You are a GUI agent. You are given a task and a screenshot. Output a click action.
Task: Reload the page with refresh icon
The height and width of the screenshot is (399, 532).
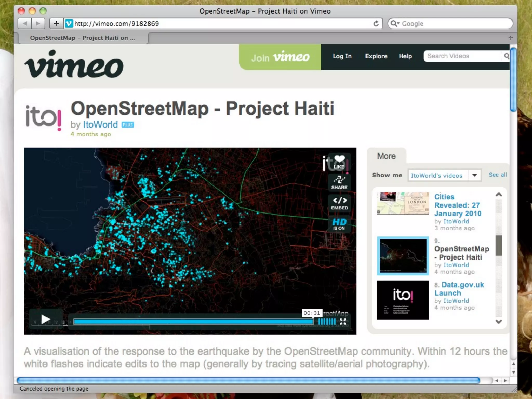pos(376,24)
